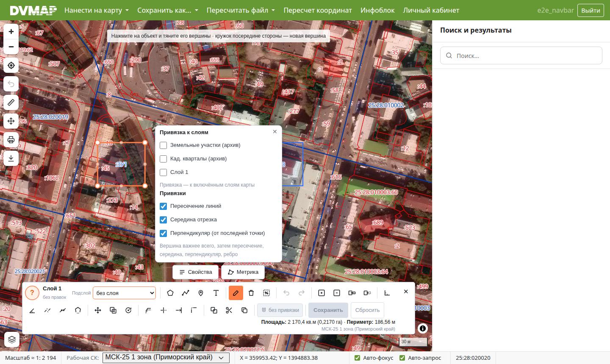The height and width of the screenshot is (364, 610).
Task: Disable Середина отрезка snapping
Action: point(164,220)
